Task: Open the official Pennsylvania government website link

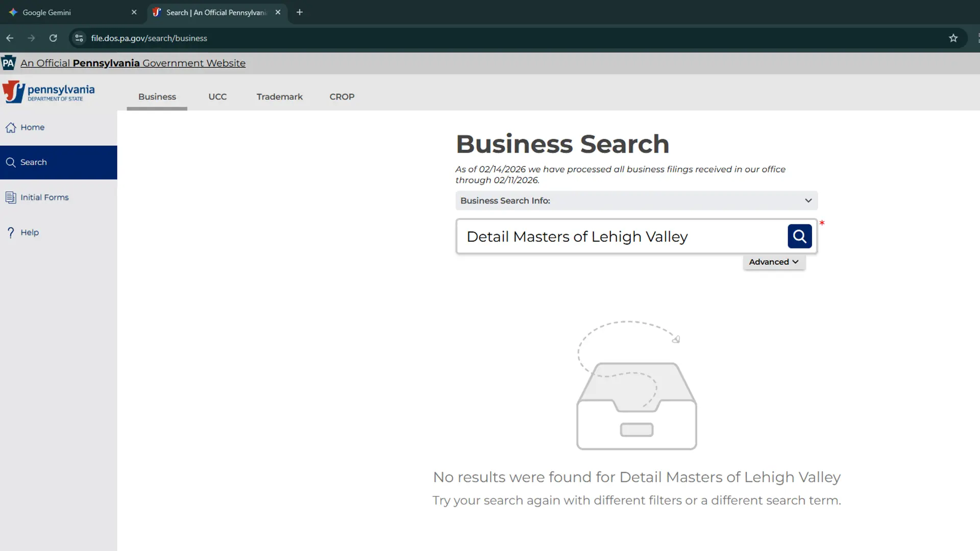Action: 133,63
